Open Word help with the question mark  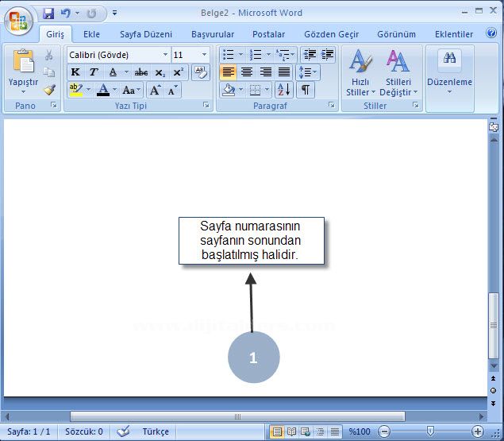click(x=491, y=33)
